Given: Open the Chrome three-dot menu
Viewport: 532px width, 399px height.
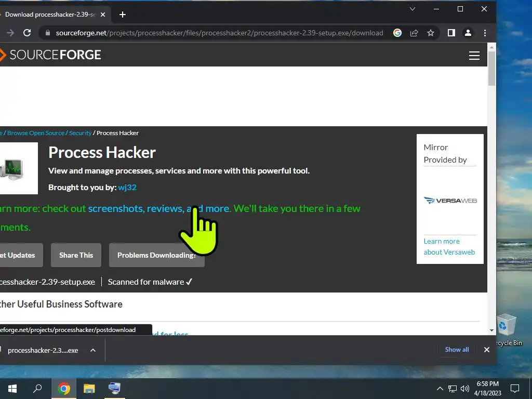Looking at the screenshot, I should point(485,33).
